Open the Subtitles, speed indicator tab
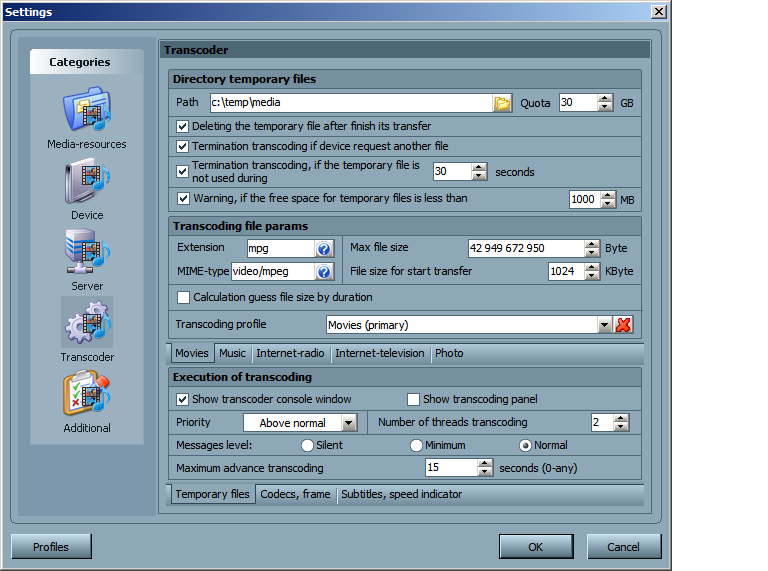This screenshot has width=768, height=571. [402, 494]
